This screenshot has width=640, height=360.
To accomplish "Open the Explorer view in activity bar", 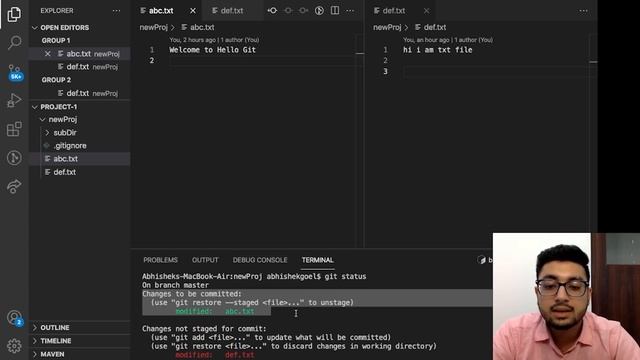I will point(14,14).
